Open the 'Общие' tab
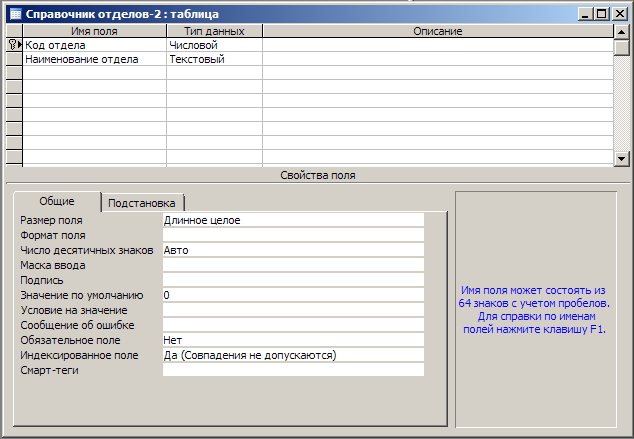Viewport: 634px width, 439px height. 57,201
